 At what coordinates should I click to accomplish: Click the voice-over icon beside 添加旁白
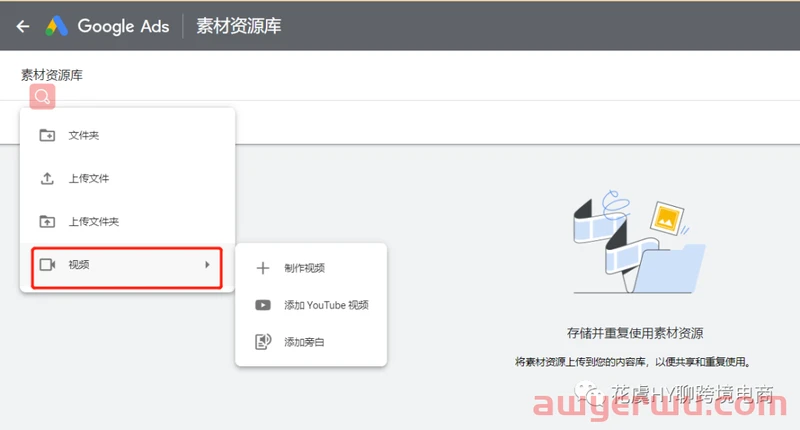263,342
